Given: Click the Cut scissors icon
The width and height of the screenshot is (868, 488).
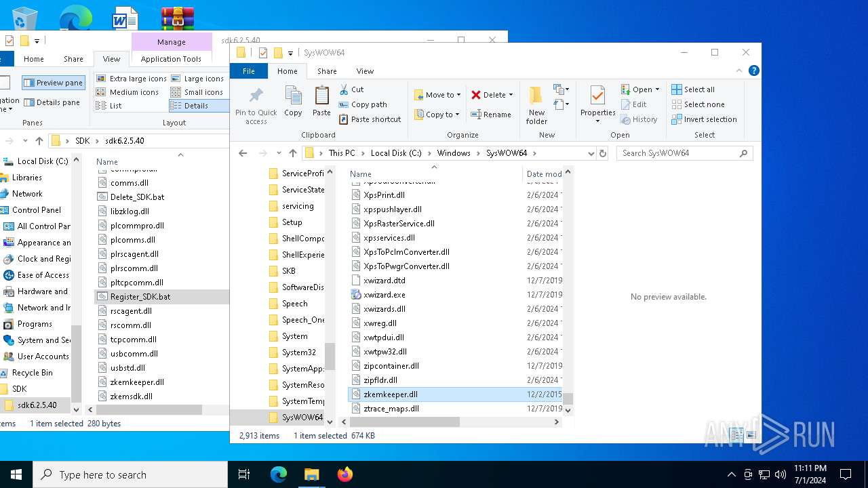Looking at the screenshot, I should click(343, 89).
